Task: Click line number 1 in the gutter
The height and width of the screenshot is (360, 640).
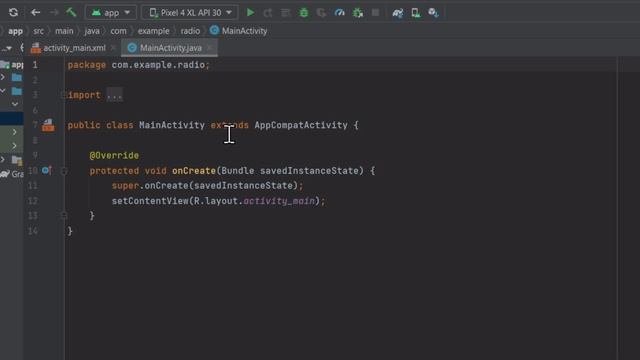Action: click(35, 65)
